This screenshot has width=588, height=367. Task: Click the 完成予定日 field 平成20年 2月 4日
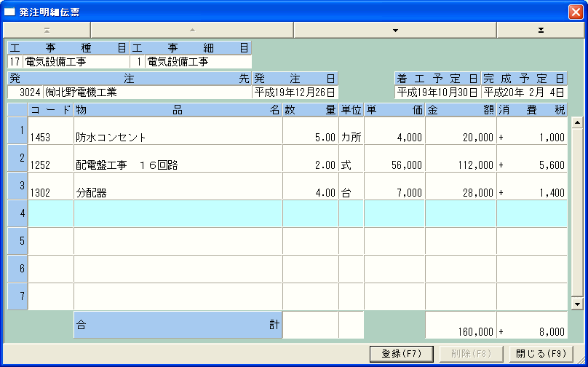[x=524, y=92]
